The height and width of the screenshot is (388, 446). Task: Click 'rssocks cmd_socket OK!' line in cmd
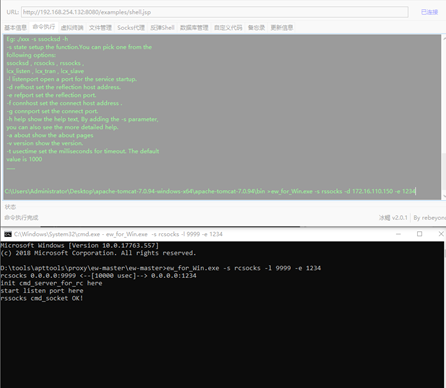(42, 298)
